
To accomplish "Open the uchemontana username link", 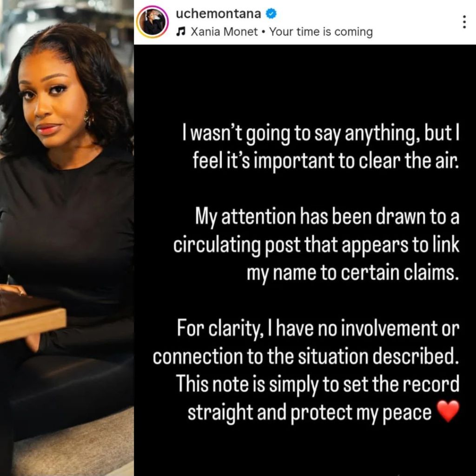I will point(218,13).
